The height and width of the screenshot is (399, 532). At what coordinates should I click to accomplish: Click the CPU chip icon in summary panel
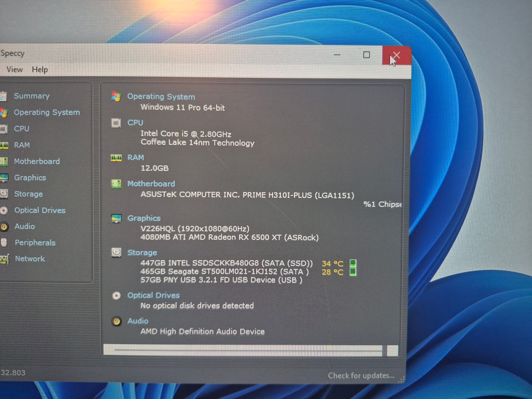point(116,123)
